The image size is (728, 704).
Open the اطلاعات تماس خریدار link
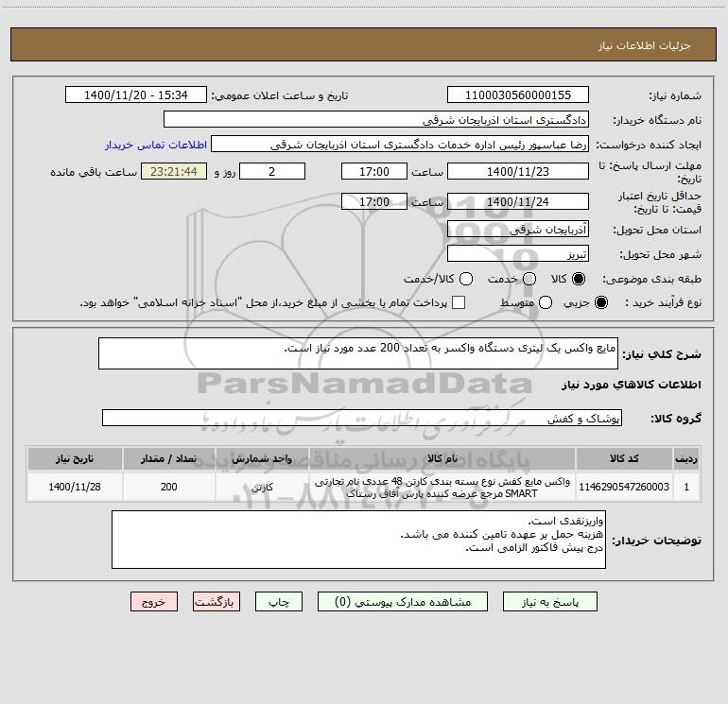click(156, 145)
